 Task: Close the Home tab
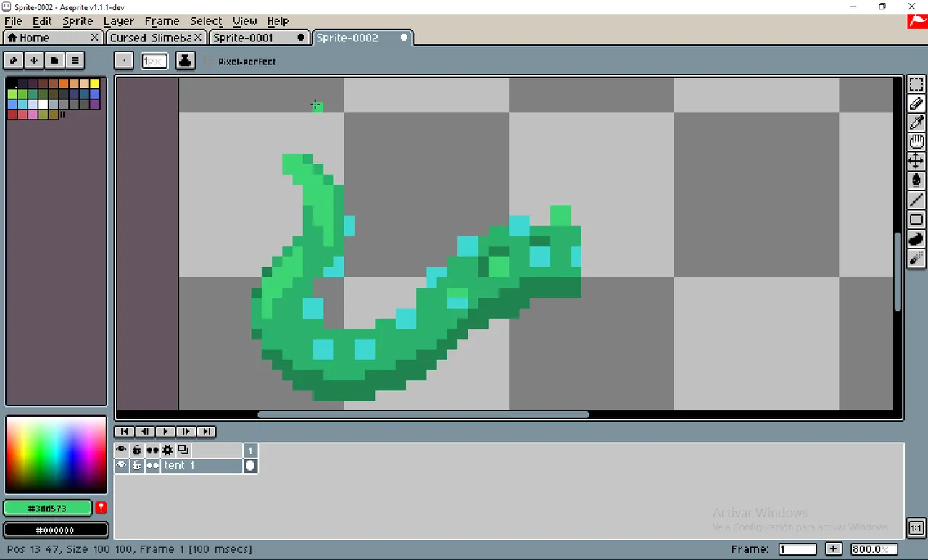[x=95, y=38]
